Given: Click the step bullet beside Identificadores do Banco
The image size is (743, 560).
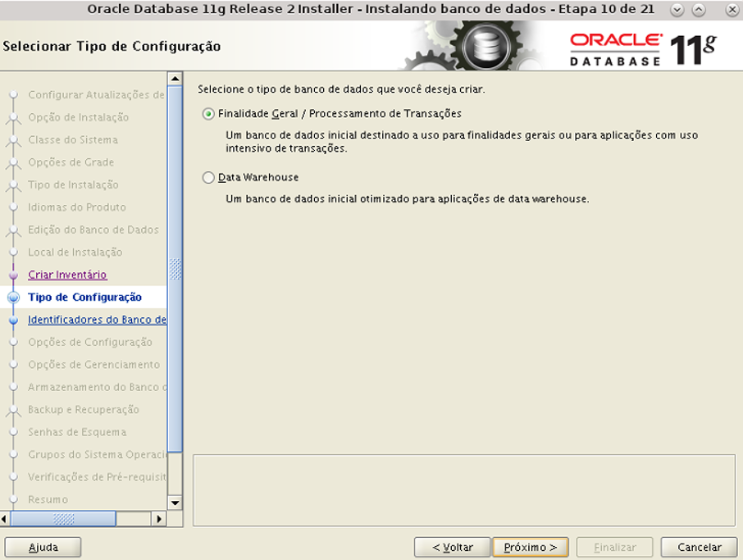Looking at the screenshot, I should [14, 321].
